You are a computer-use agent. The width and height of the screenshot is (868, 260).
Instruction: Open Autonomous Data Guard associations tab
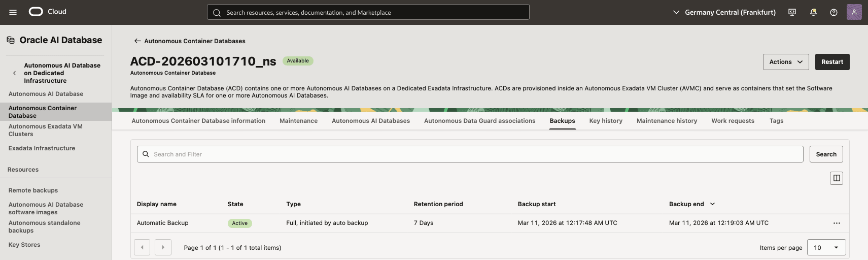(x=480, y=121)
